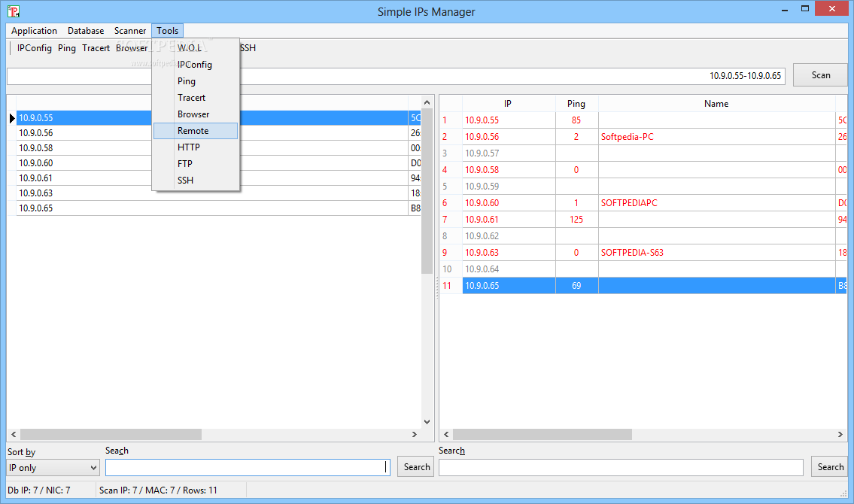Click scan results scroll left arrow
This screenshot has height=504, width=854.
click(x=446, y=434)
